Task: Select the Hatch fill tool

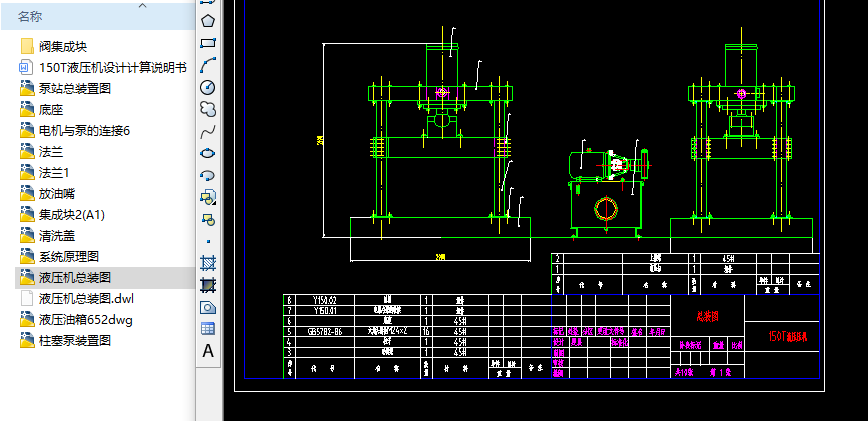Action: (208, 263)
